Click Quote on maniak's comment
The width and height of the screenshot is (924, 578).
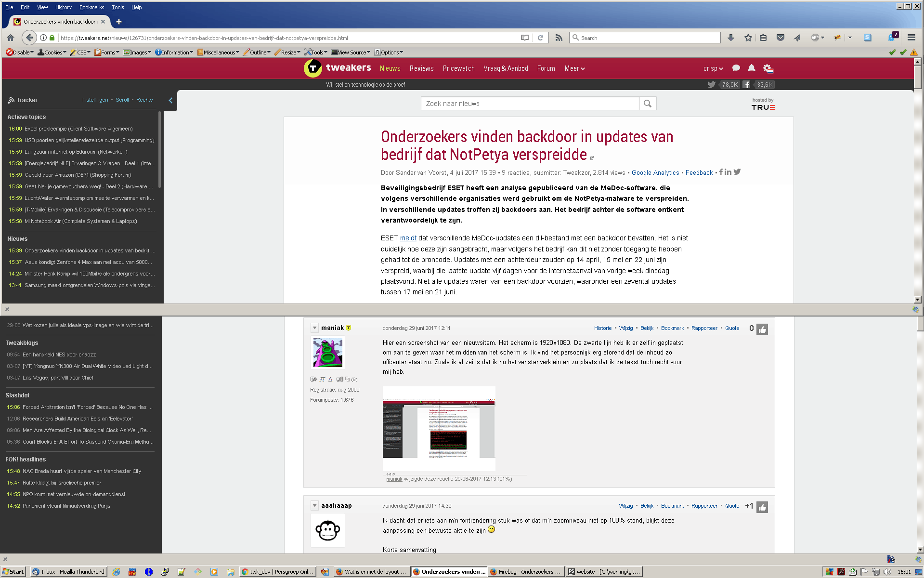click(x=732, y=328)
